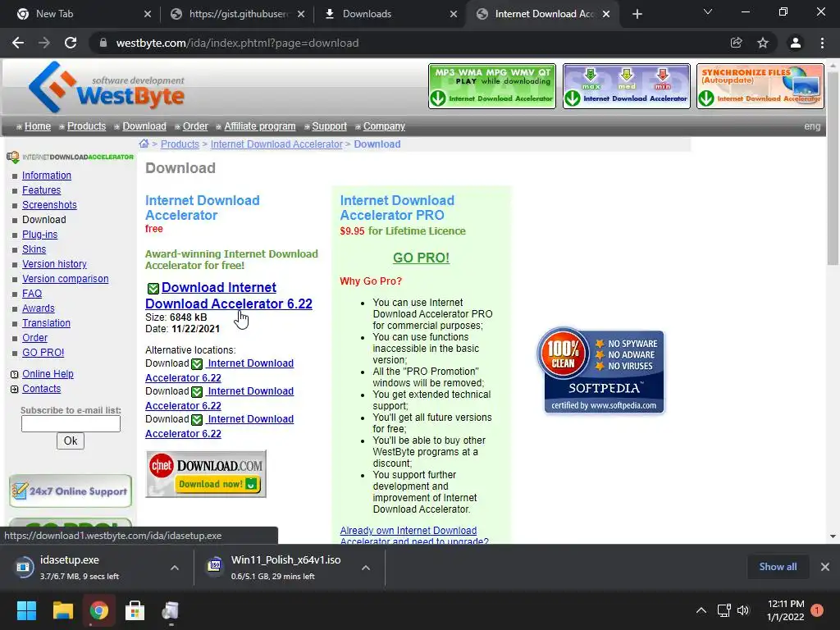Screen dimensions: 840x630
Task: Open the green MP3 WMA play banner
Action: [492, 86]
